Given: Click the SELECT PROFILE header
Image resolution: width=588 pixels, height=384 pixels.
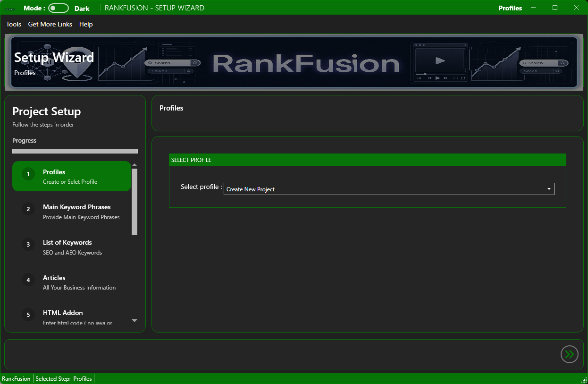Looking at the screenshot, I should point(368,160).
